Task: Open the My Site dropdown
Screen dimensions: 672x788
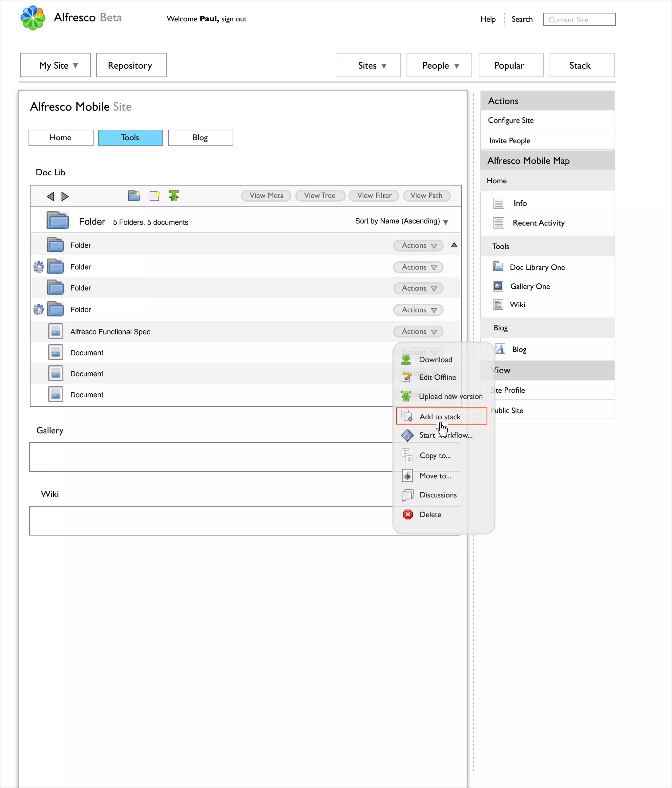Action: pos(55,65)
